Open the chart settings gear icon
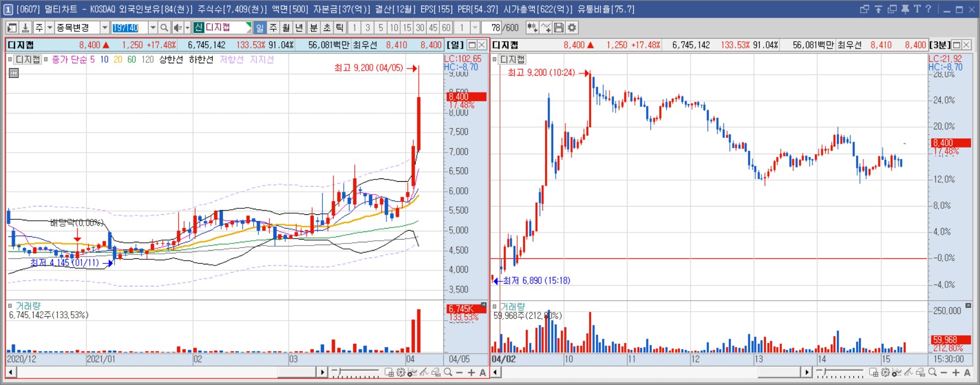980x385 pixels. coord(572,28)
